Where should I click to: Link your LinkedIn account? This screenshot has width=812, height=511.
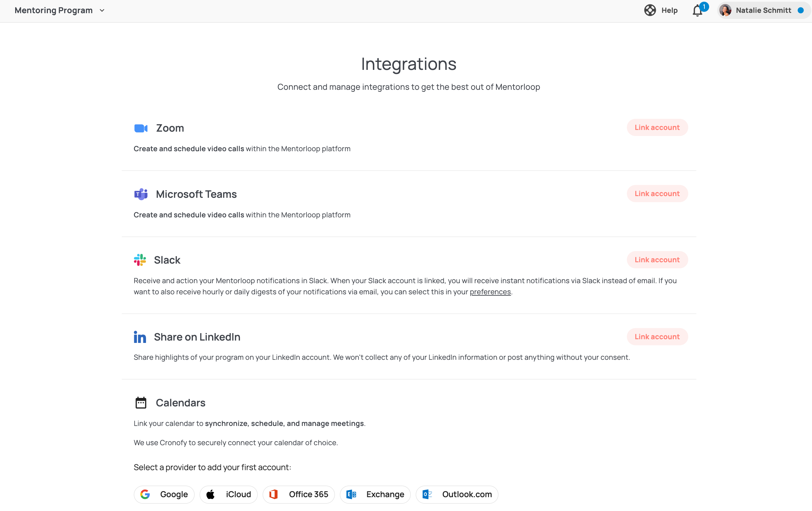(x=657, y=337)
